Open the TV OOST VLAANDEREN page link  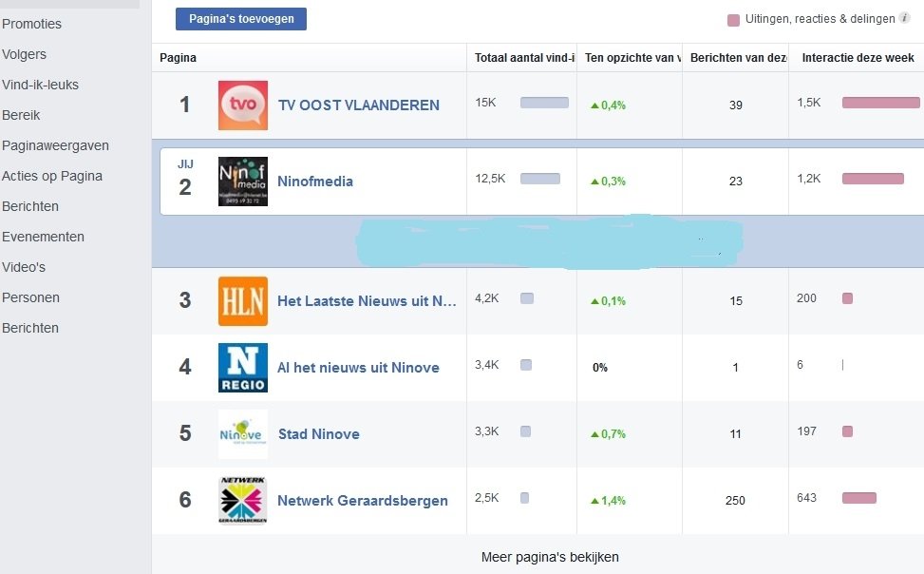[358, 105]
